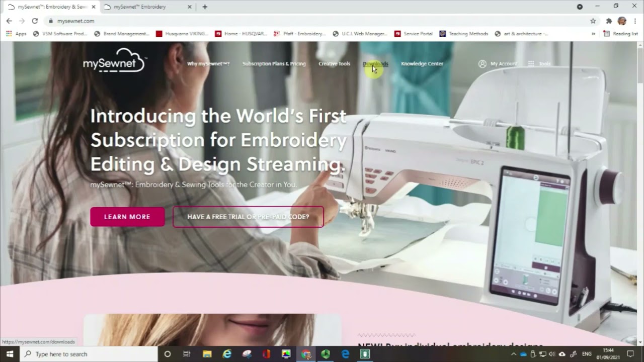This screenshot has width=644, height=362.
Task: Launch Internet Explorer from the taskbar
Action: [227, 354]
